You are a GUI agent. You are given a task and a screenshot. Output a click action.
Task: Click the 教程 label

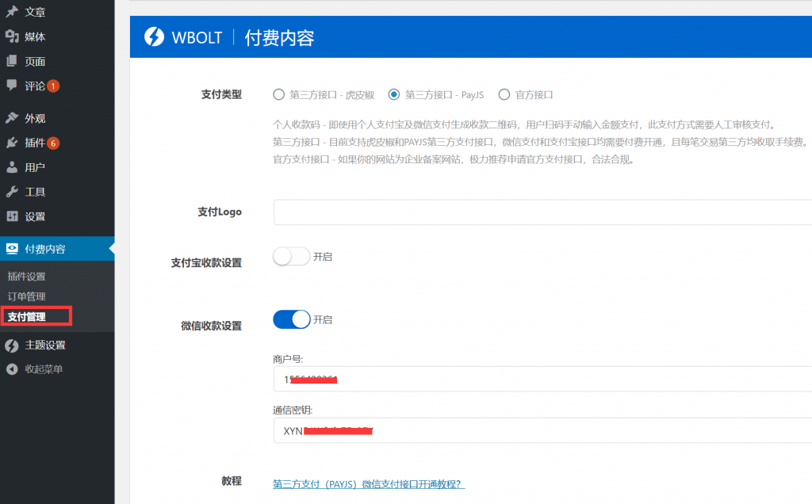(x=232, y=481)
